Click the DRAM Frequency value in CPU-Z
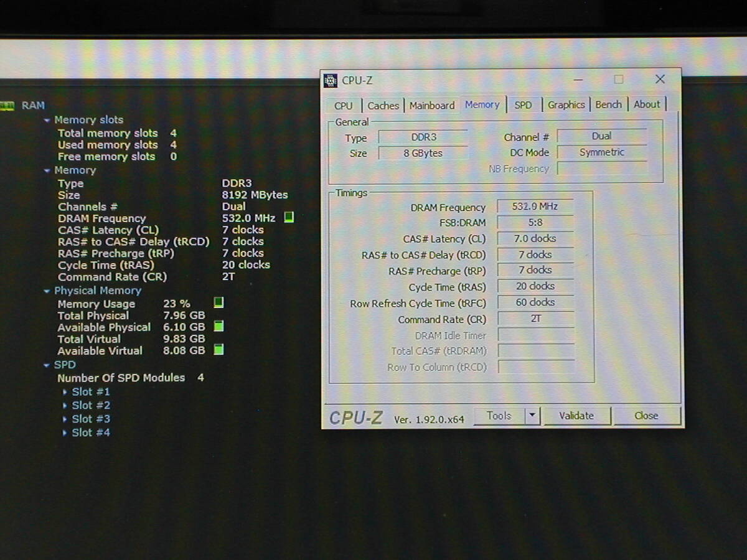This screenshot has height=560, width=747. coord(535,206)
